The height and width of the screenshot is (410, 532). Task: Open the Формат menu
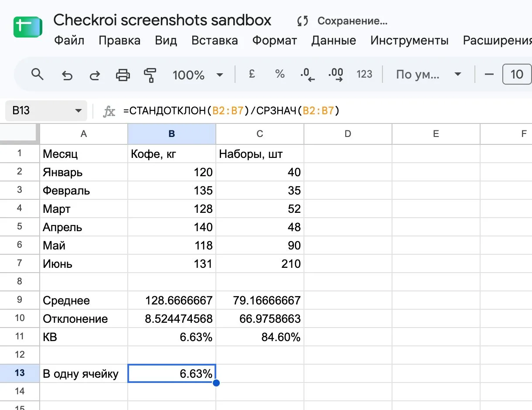[x=275, y=41]
